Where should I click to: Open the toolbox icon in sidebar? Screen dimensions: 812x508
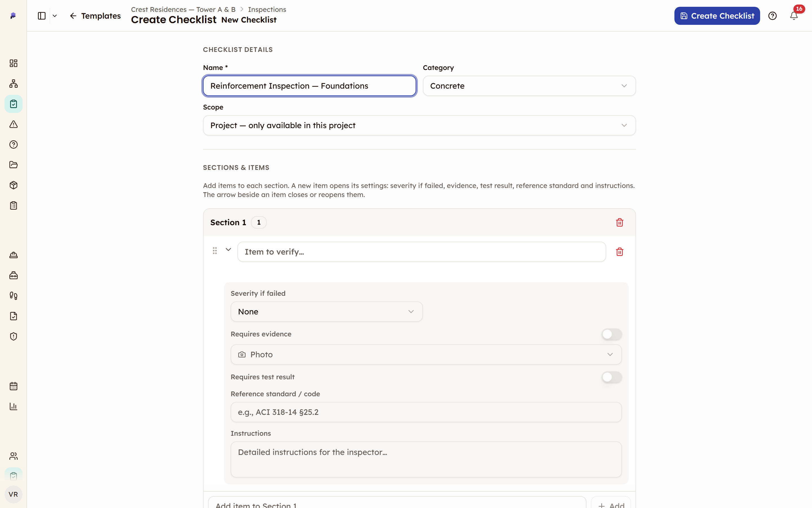14,275
